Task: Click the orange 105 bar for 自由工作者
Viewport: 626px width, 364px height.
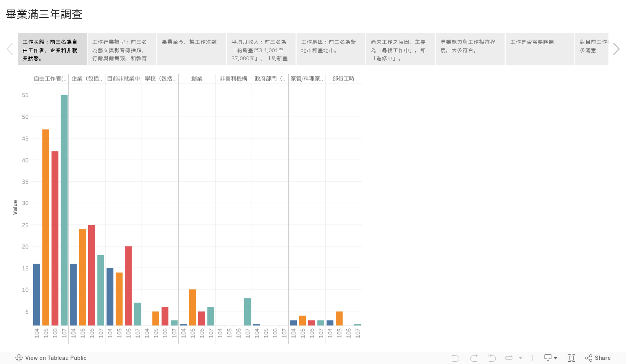Action: pos(46,227)
